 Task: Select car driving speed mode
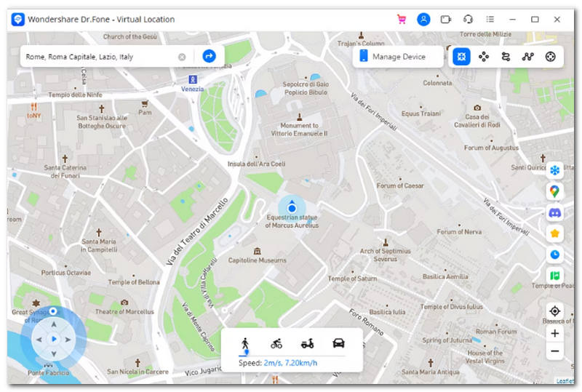[x=338, y=343]
